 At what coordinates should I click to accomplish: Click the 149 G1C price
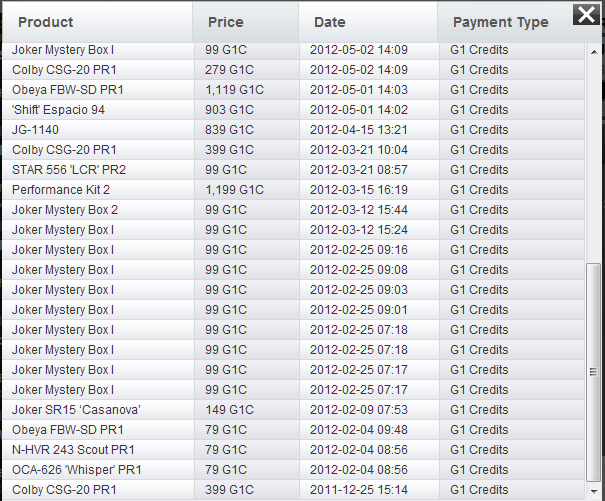coord(229,410)
